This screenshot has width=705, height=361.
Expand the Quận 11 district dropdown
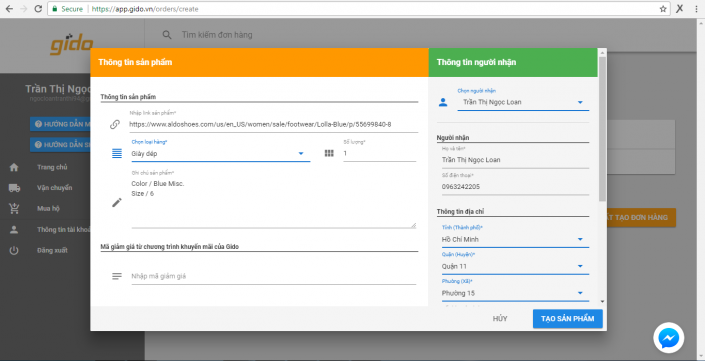pos(515,266)
